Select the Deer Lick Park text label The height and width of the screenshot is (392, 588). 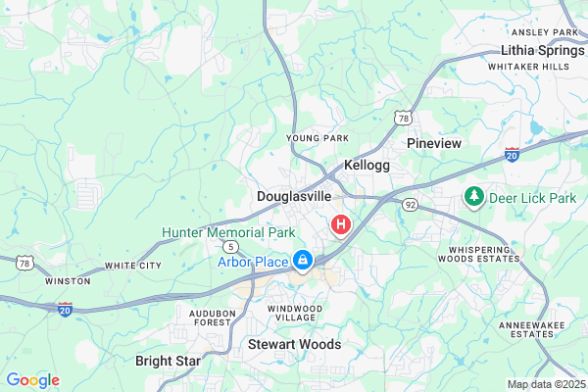pos(532,198)
